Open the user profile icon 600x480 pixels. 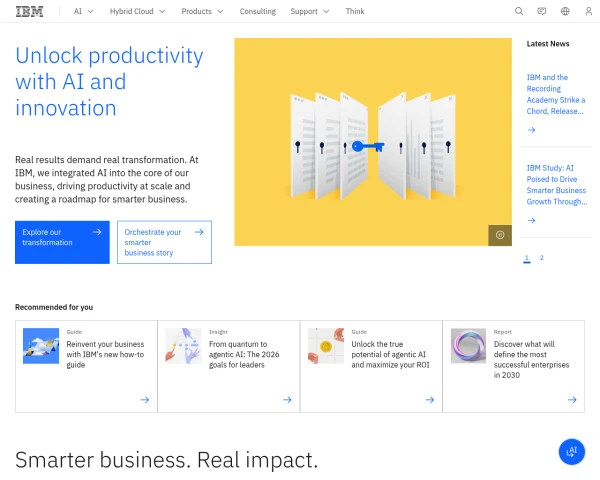pyautogui.click(x=589, y=11)
